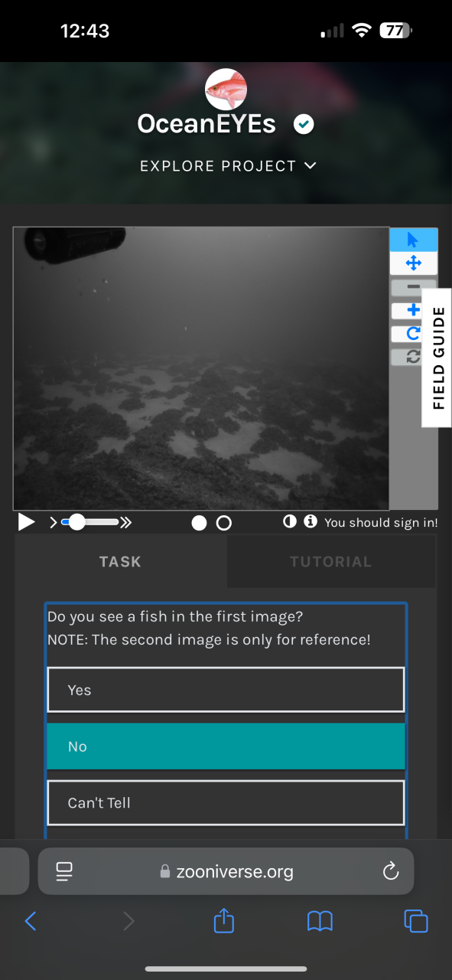Open the subject info icon
The height and width of the screenshot is (980, 452).
[311, 521]
